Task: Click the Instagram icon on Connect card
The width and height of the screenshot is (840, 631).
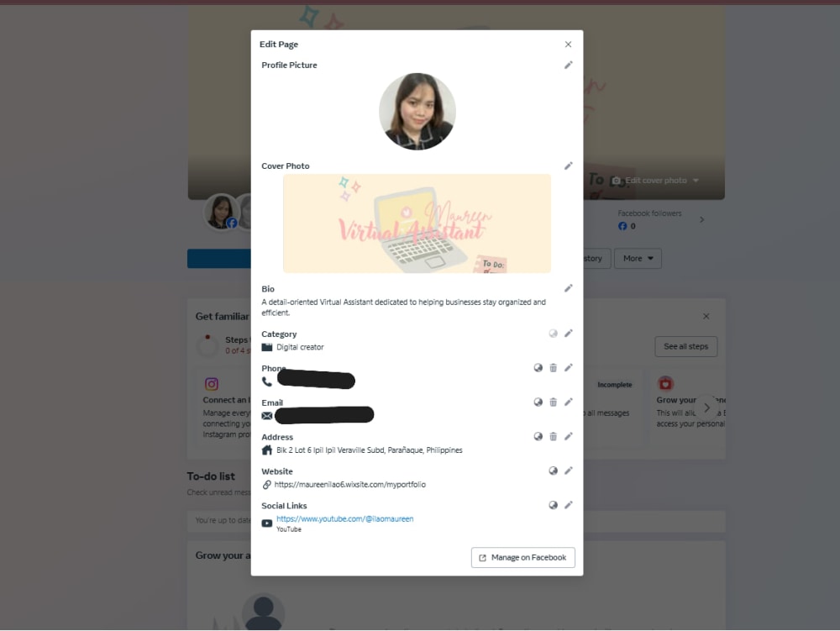Action: click(x=212, y=384)
